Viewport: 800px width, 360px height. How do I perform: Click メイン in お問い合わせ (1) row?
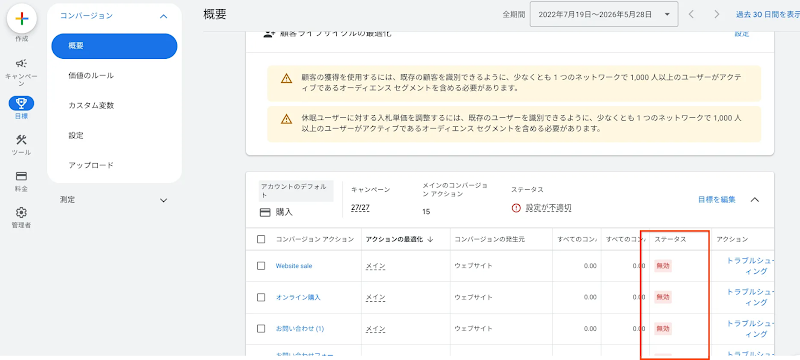(x=376, y=329)
